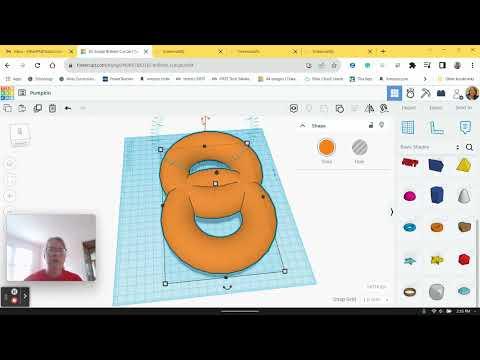Screen dimensions: 480x360
Task: Open the Bricks pickaxe icon
Action: coord(426,93)
